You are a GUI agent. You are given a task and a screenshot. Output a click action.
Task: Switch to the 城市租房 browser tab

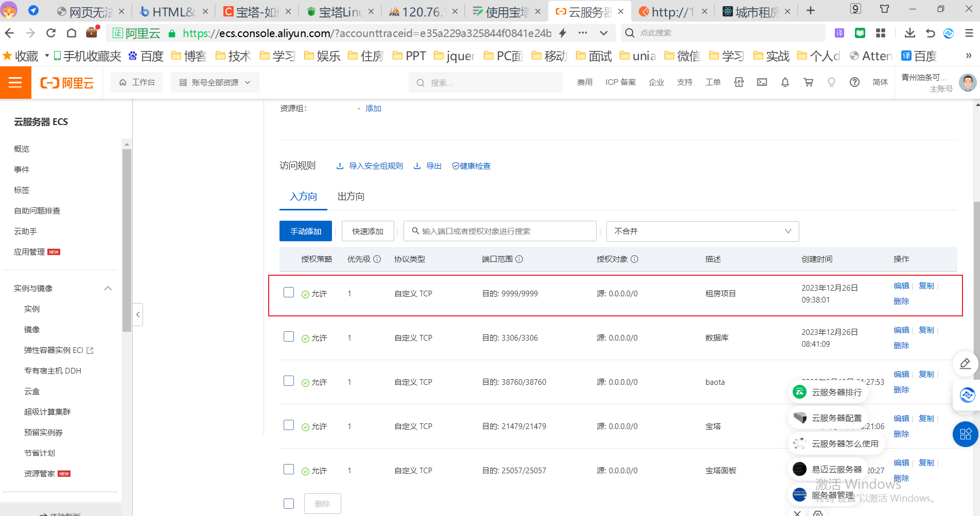(757, 11)
